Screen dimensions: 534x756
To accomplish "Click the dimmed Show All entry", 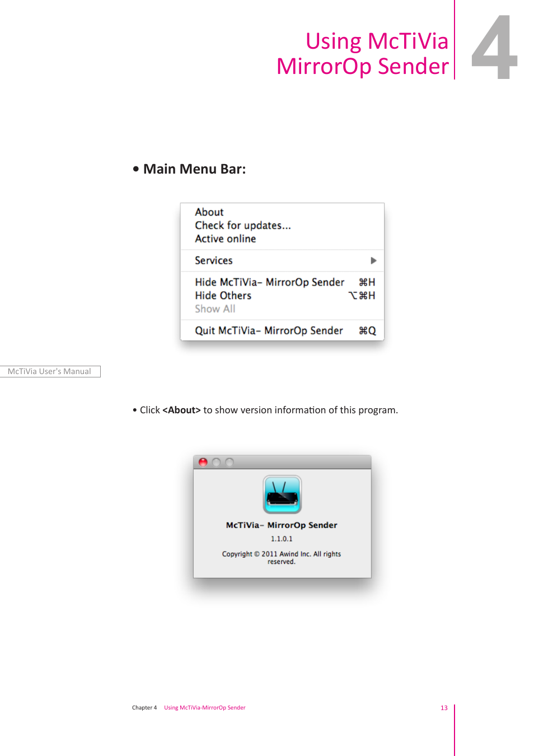I will click(282, 309).
